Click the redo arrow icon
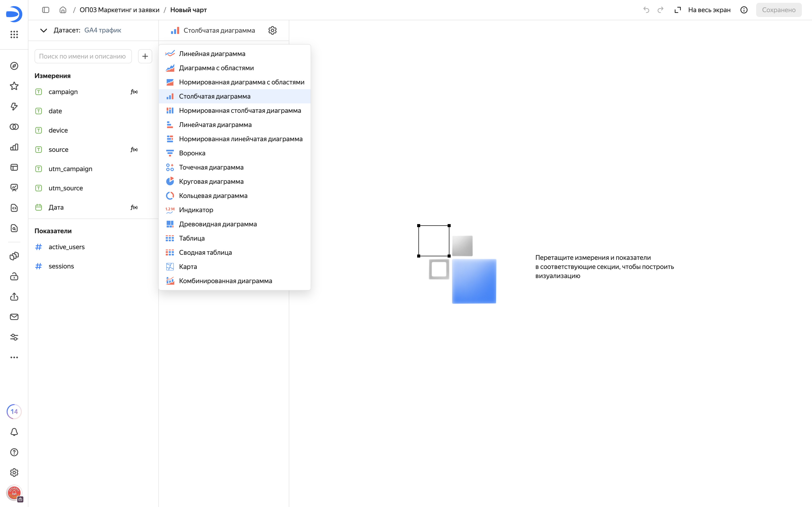812x507 pixels. tap(660, 10)
